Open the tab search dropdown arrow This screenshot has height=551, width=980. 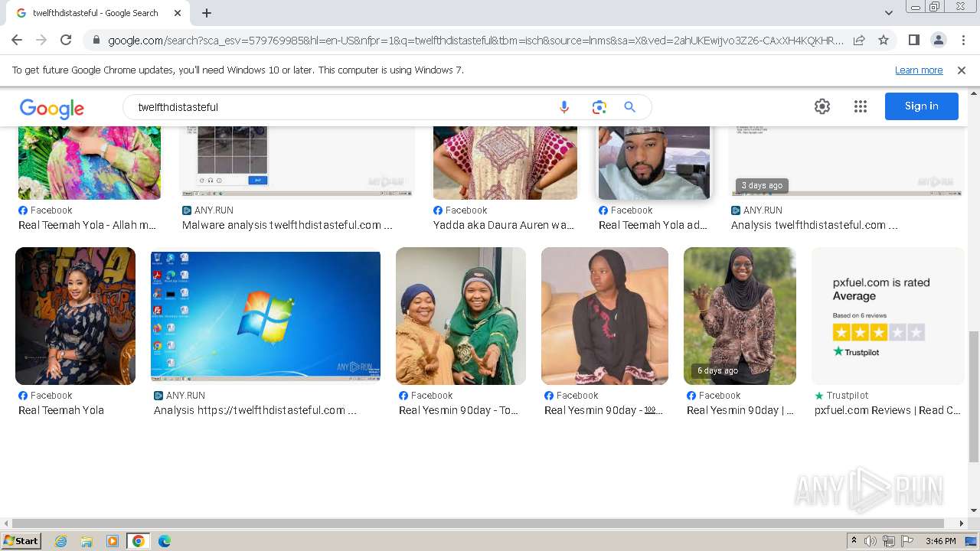pyautogui.click(x=888, y=13)
